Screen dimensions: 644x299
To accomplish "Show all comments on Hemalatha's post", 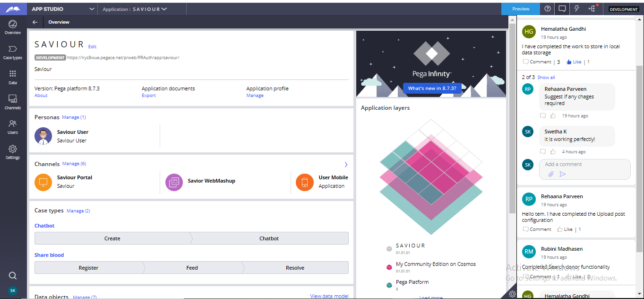I will [546, 78].
